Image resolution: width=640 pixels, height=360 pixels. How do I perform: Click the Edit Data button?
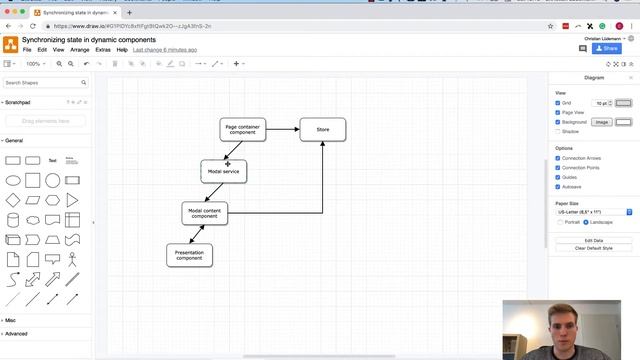(x=593, y=240)
